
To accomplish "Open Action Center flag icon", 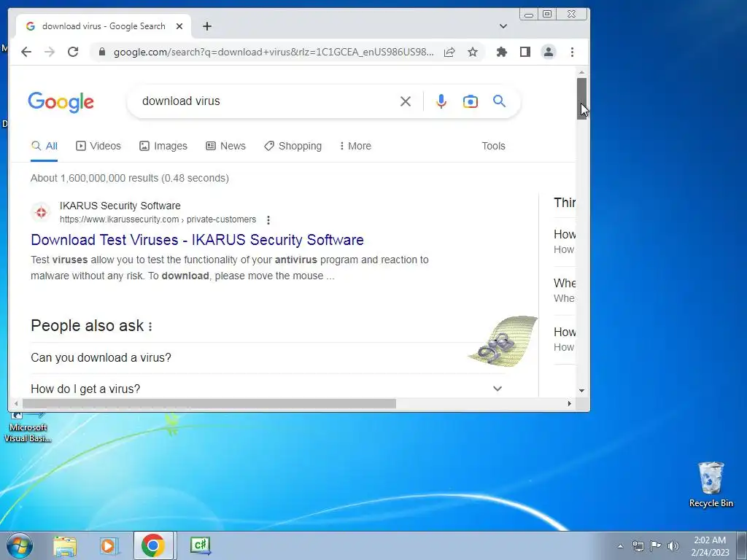I will (x=656, y=546).
